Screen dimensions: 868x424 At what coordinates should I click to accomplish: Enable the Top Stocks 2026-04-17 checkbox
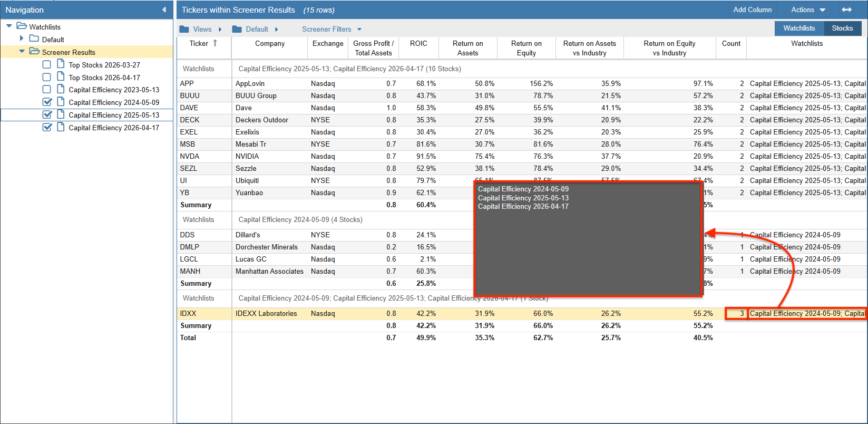coord(47,78)
